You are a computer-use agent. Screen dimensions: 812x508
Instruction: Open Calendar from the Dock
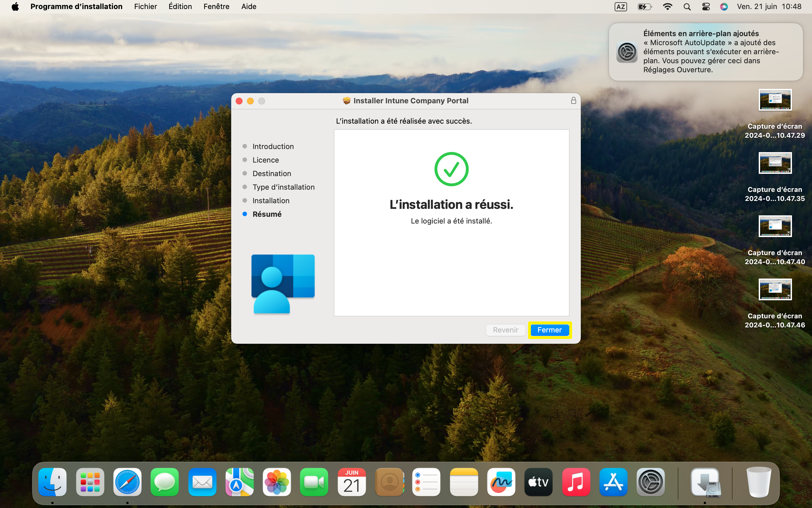coord(352,482)
